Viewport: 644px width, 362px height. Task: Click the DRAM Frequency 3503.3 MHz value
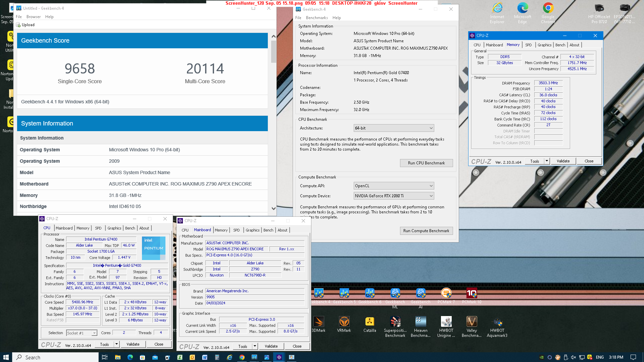pyautogui.click(x=548, y=83)
